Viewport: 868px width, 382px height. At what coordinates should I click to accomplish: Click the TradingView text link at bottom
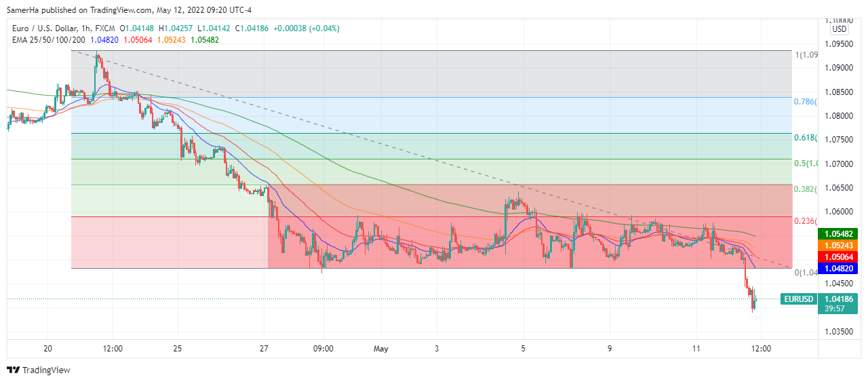(x=46, y=370)
